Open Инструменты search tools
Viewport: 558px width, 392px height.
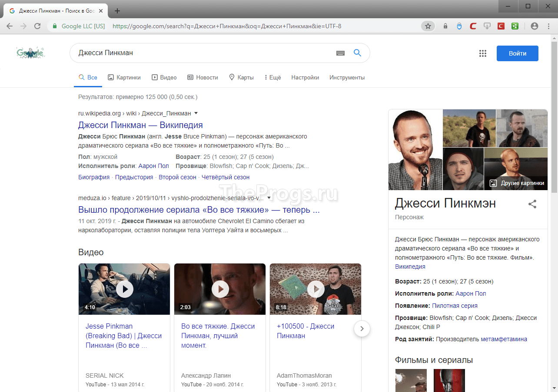click(x=347, y=77)
